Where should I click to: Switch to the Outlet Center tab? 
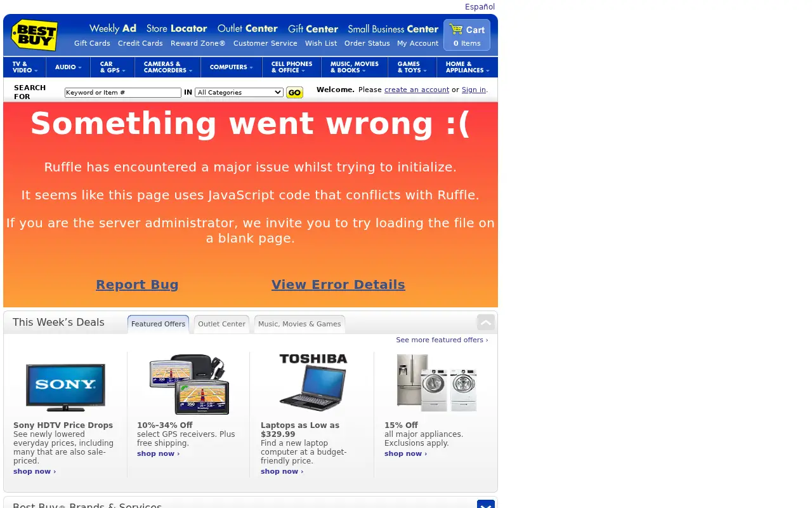pos(221,324)
